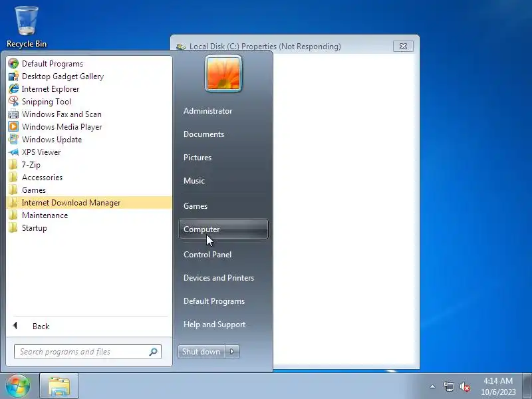Open Windows Update icon
The height and width of the screenshot is (399, 532).
pyautogui.click(x=13, y=140)
